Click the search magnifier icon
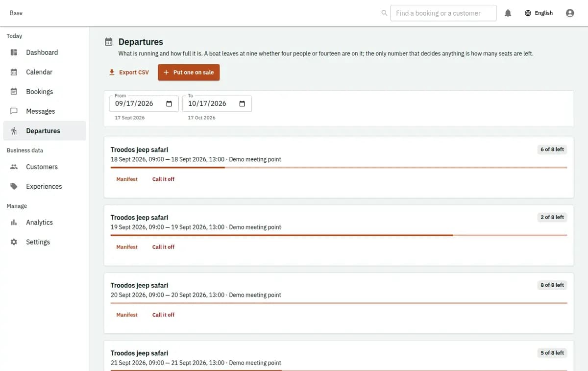This screenshot has height=371, width=588. [x=384, y=13]
